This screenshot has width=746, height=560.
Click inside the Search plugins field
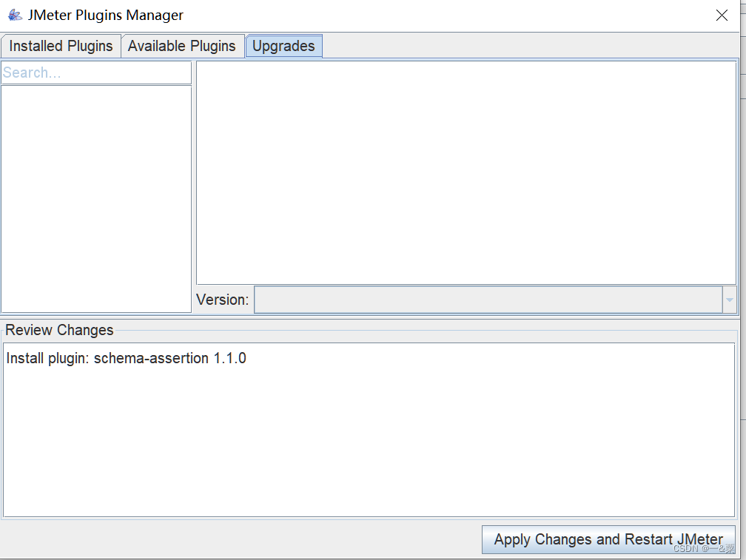95,72
